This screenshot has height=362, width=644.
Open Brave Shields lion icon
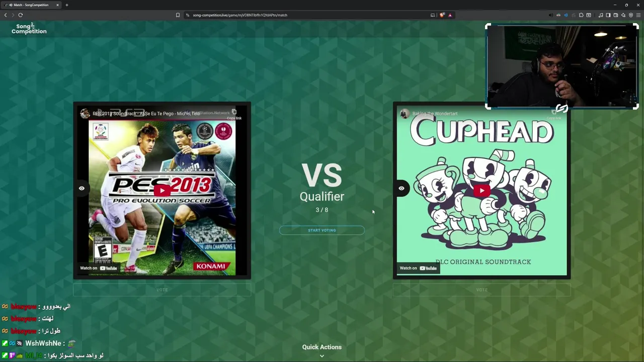(x=442, y=15)
